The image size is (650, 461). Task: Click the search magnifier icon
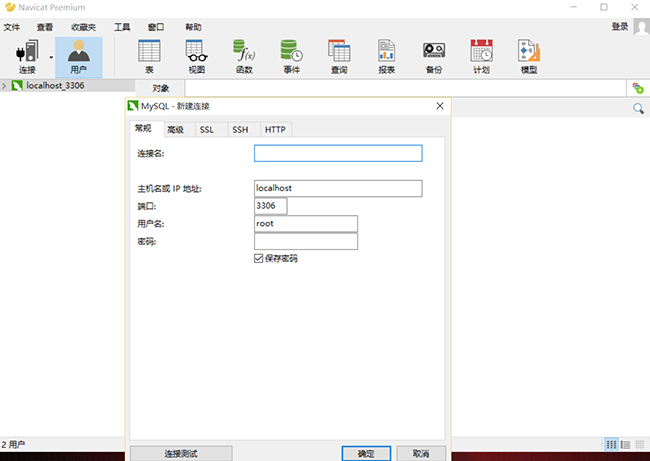(638, 109)
